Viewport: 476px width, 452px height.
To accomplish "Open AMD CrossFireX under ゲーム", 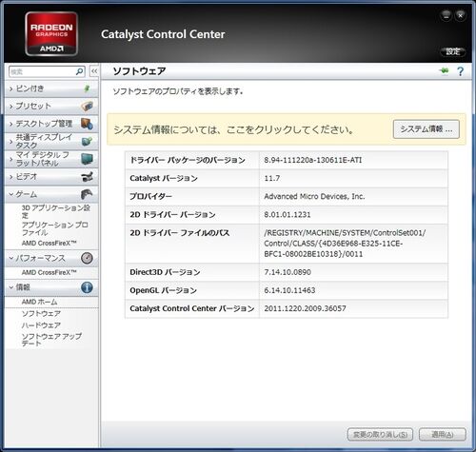I will [50, 244].
